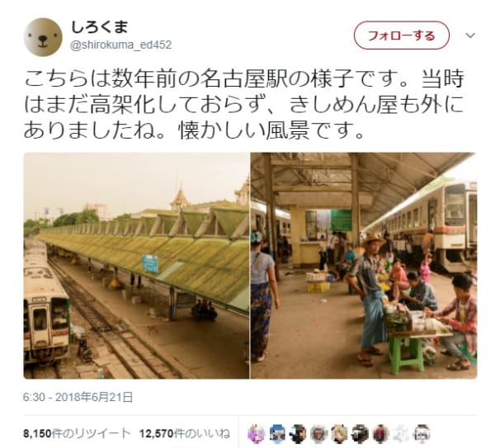
Task: Show the 8,150件のリツイート list
Action: [77, 433]
